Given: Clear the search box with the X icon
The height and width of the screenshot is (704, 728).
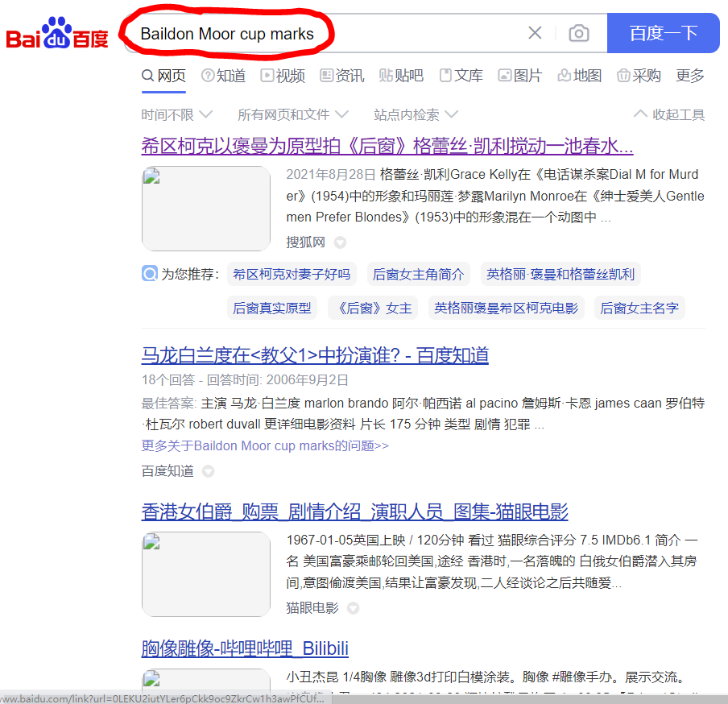Looking at the screenshot, I should click(535, 33).
